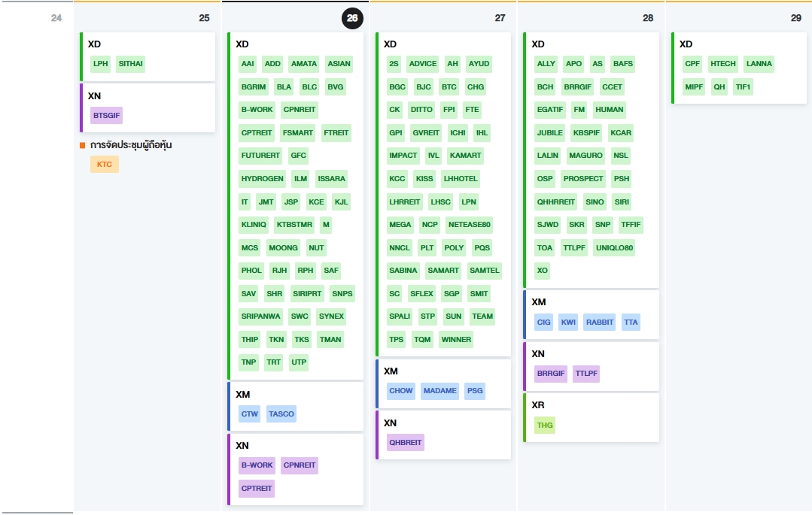
Task: Select date 26 highlighted in the calendar
Action: (352, 18)
